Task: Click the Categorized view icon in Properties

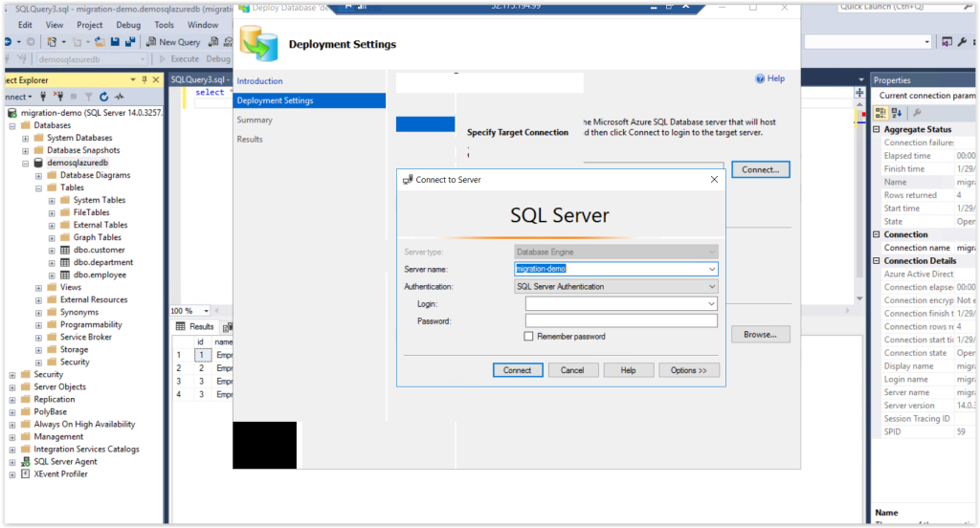Action: [x=880, y=113]
